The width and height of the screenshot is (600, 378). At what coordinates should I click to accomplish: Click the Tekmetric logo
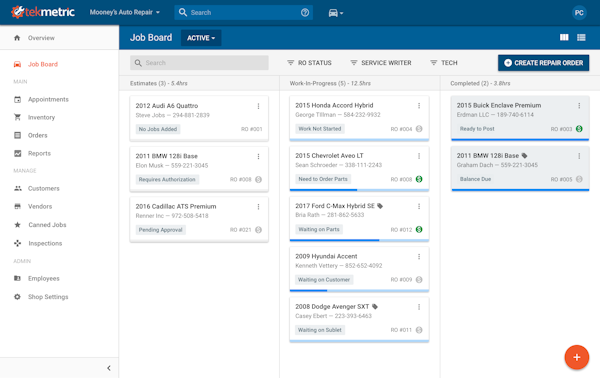tap(42, 12)
